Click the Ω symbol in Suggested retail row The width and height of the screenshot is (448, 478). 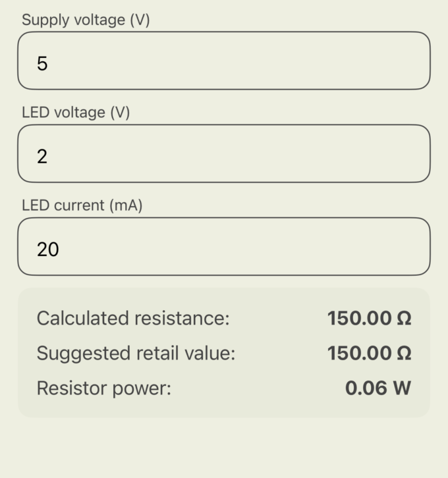[404, 354]
